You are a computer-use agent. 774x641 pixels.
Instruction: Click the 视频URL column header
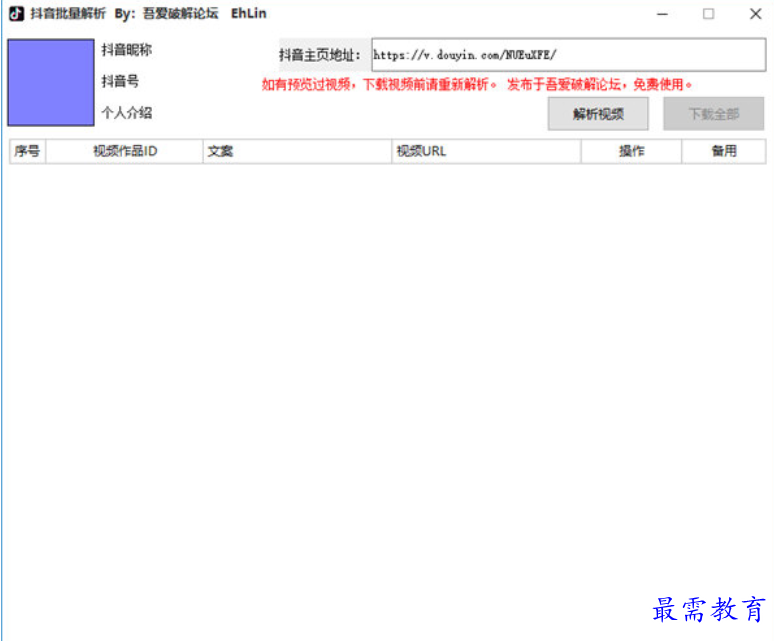(x=486, y=151)
